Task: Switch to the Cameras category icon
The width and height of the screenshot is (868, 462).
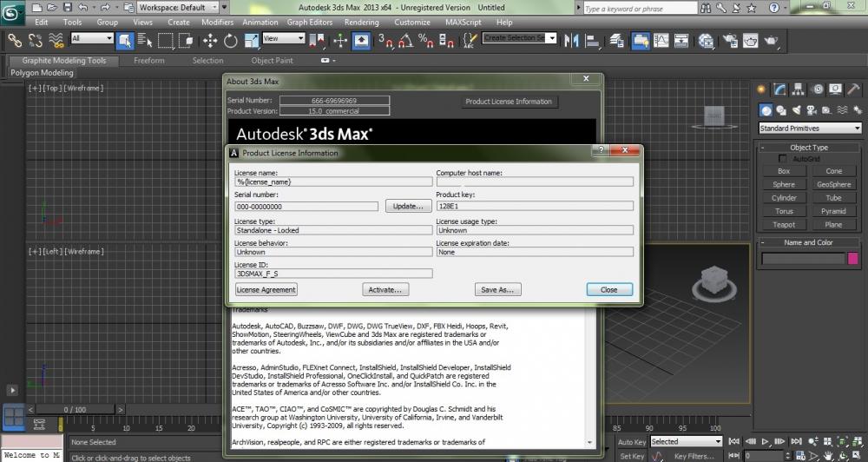Action: click(x=812, y=110)
